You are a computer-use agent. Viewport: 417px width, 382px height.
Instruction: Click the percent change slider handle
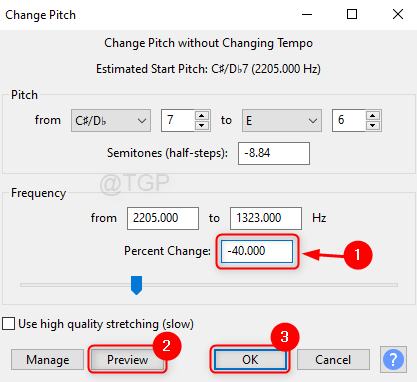[136, 285]
